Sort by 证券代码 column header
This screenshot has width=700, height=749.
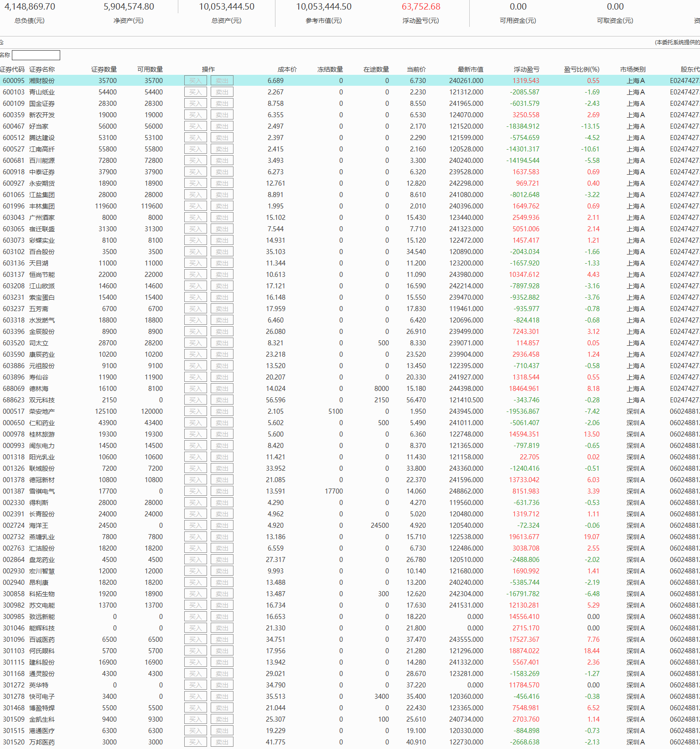click(12, 69)
